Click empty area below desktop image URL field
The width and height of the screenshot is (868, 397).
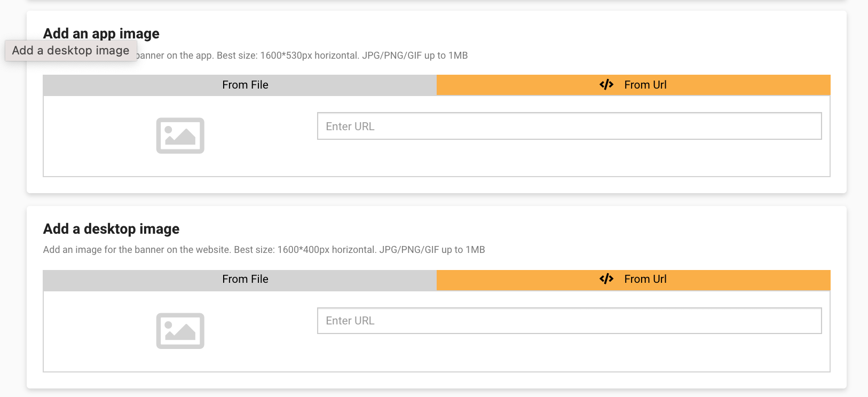tap(570, 353)
